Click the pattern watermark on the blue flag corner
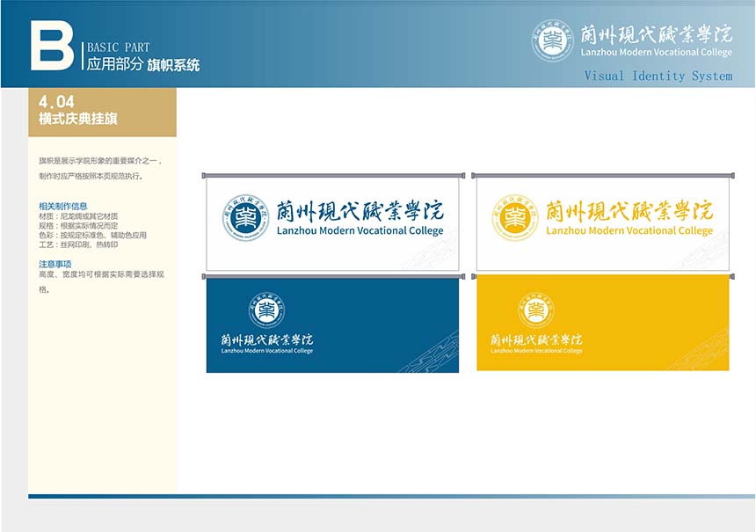The height and width of the screenshot is (532, 756). (429, 352)
